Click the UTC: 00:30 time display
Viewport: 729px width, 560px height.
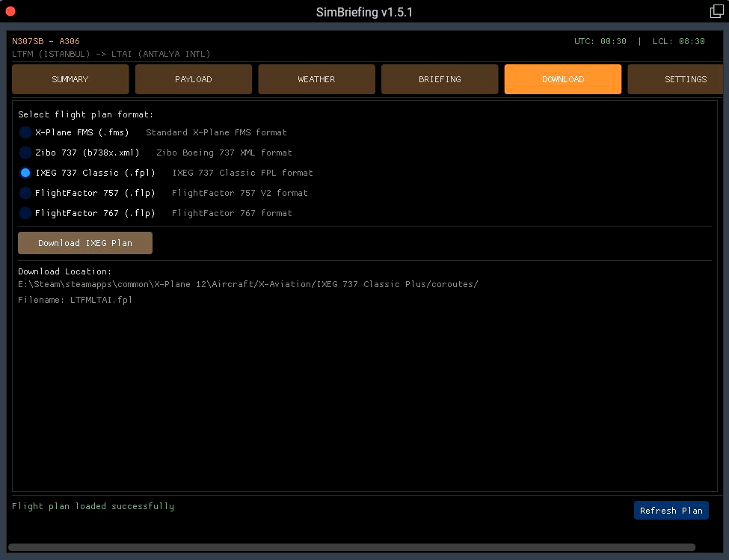tap(600, 42)
